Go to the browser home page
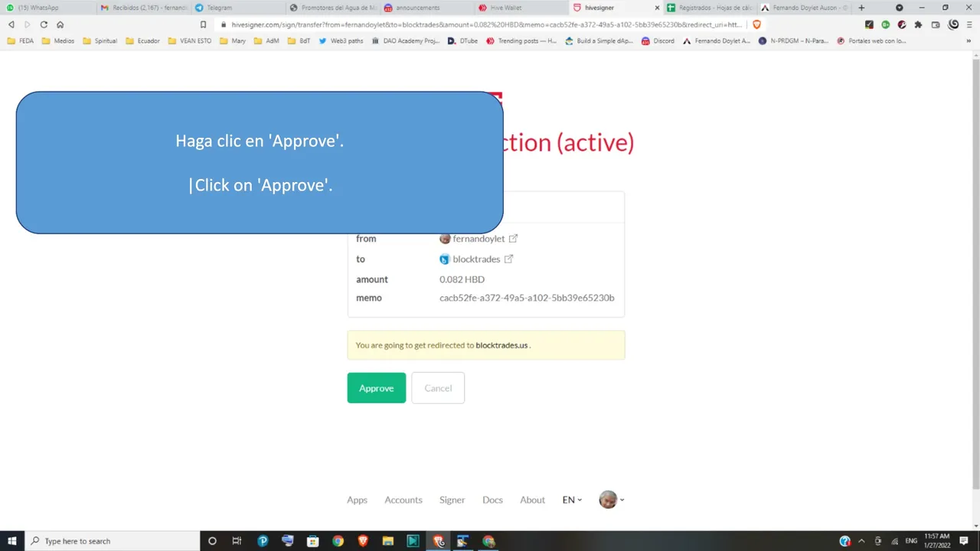Image resolution: width=980 pixels, height=551 pixels. coord(60,24)
